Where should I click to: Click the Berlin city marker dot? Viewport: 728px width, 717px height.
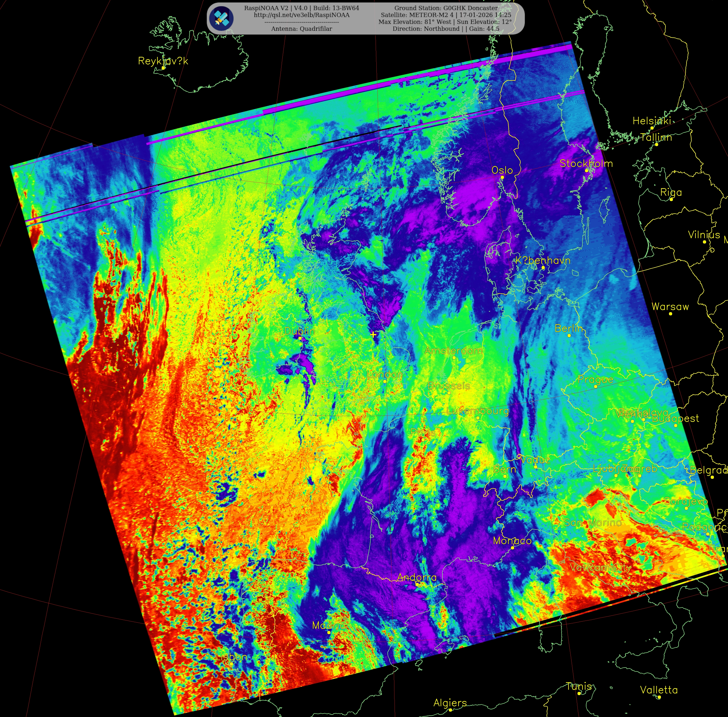(569, 335)
